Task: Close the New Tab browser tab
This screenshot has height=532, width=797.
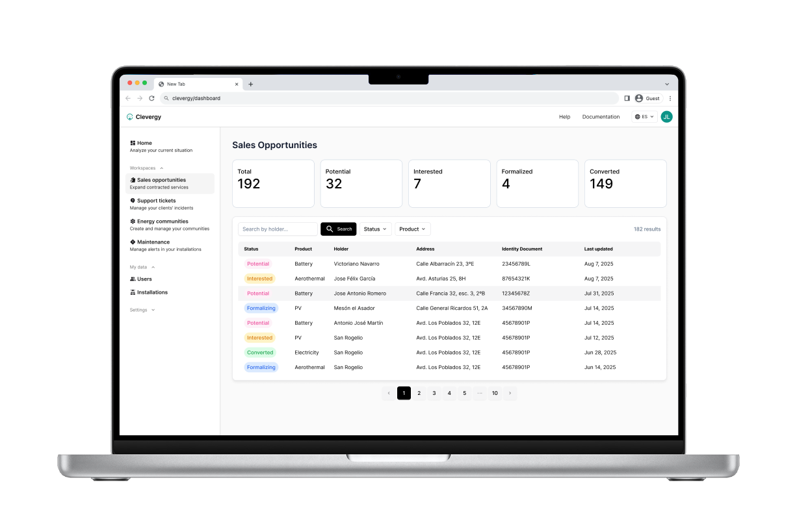Action: pos(237,84)
